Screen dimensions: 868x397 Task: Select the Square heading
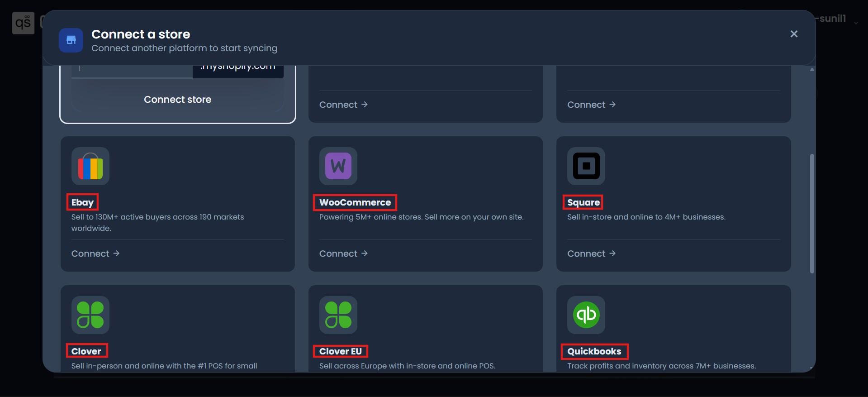point(583,202)
